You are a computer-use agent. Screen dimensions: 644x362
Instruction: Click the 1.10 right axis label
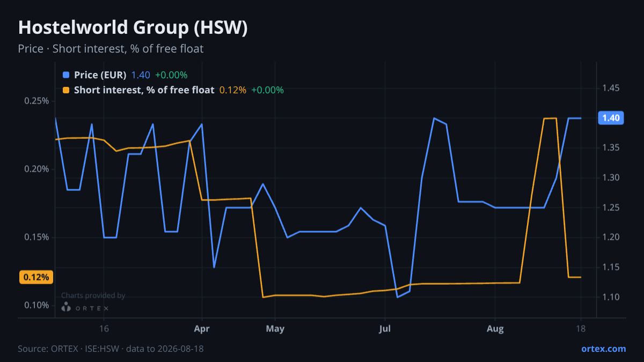coord(611,297)
